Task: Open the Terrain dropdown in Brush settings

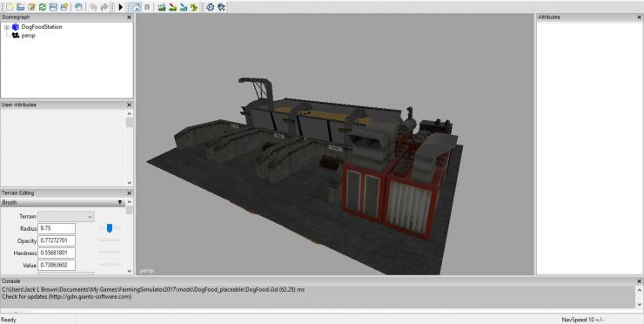Action: tap(66, 216)
